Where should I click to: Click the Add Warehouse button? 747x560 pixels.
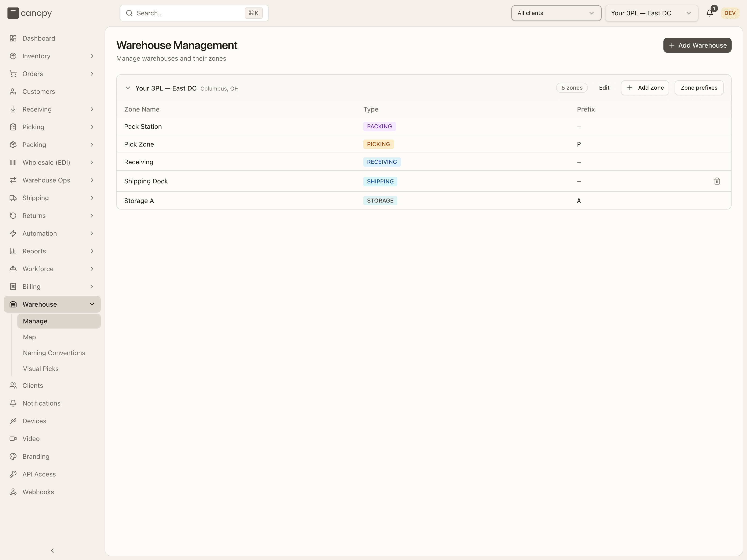(x=697, y=45)
